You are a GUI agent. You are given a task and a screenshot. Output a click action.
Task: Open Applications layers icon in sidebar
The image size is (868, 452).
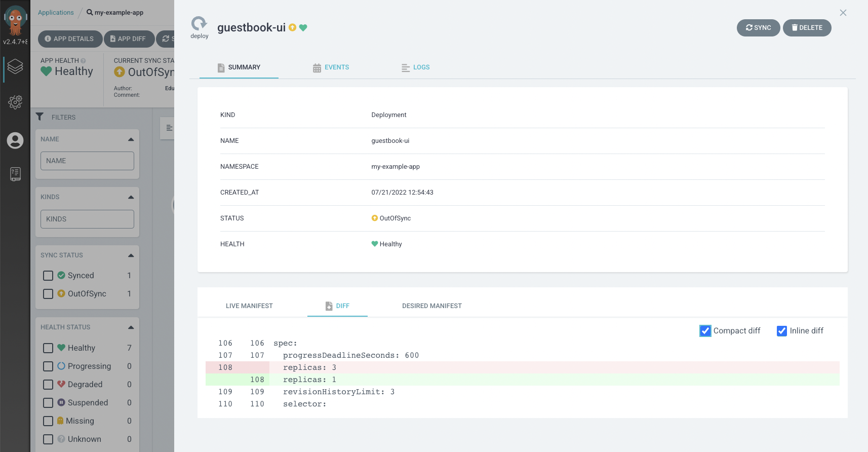point(15,66)
